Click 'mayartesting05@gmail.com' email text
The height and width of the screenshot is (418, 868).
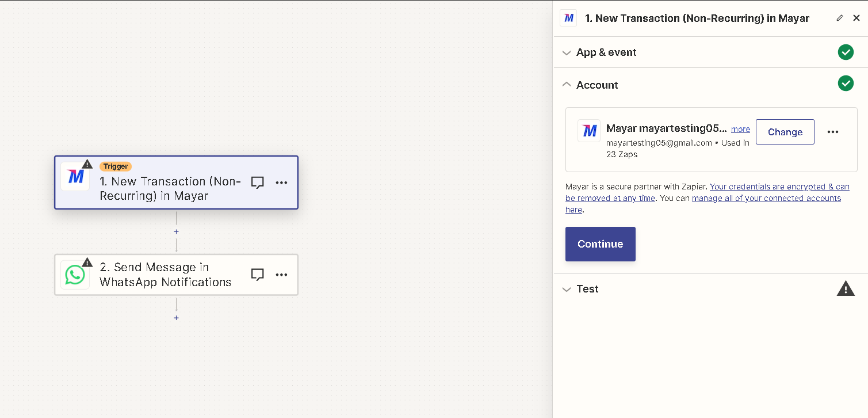pyautogui.click(x=659, y=143)
